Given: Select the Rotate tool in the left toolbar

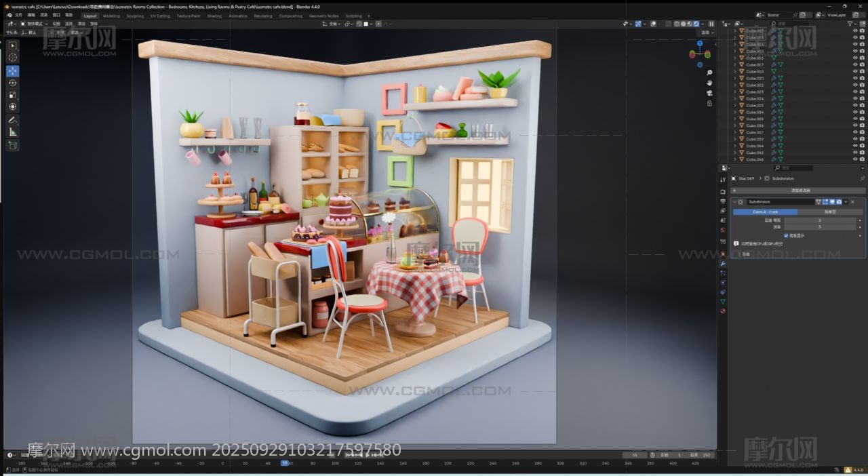Looking at the screenshot, I should coord(12,83).
